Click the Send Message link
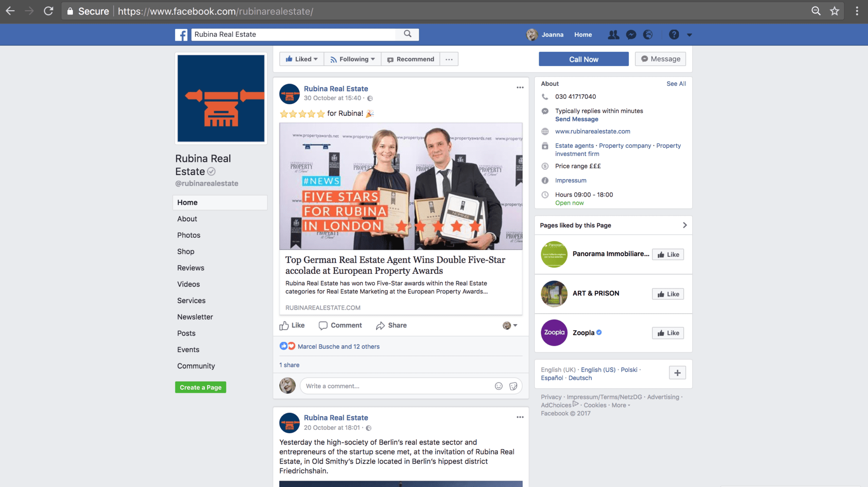The image size is (868, 487). click(x=576, y=119)
